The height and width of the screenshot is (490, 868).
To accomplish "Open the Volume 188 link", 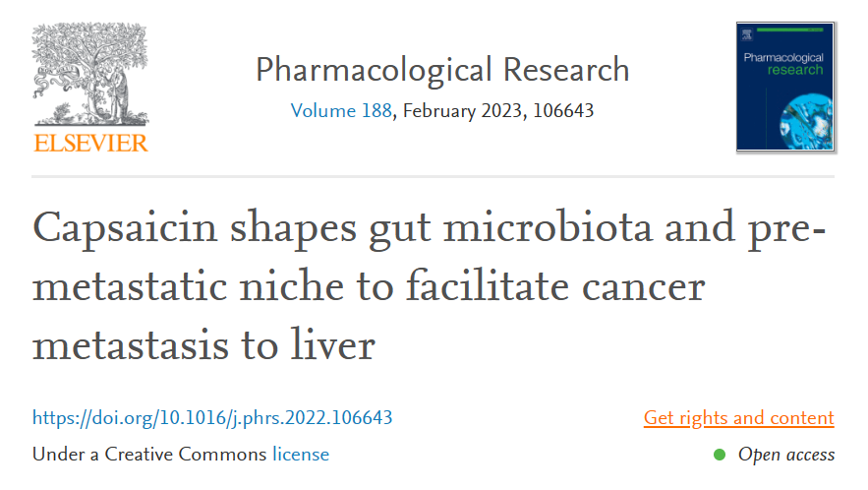I will point(341,110).
